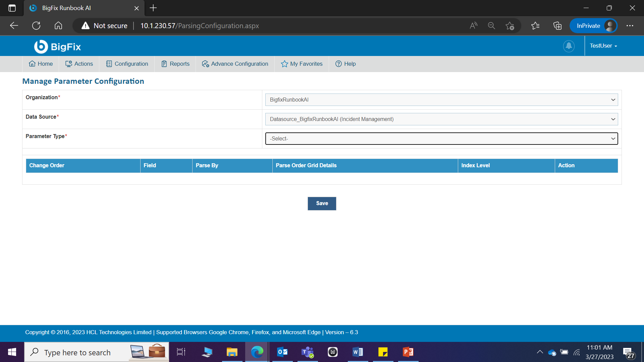Click the browser address bar URL
Screen dimensions: 644x362
click(200, 26)
